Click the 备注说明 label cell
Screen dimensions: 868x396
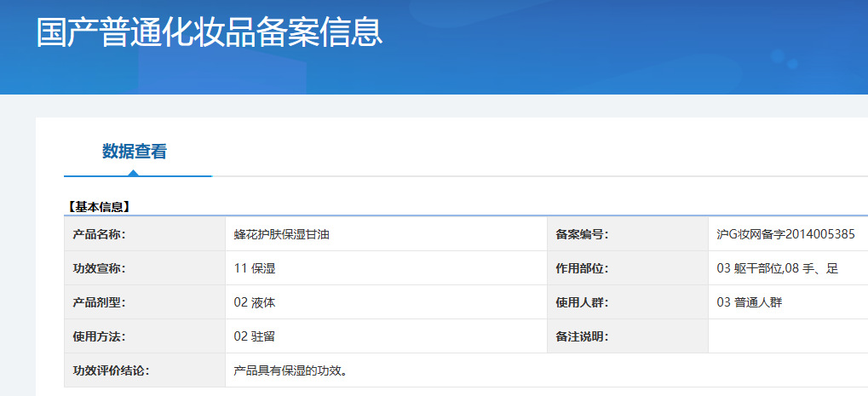(x=628, y=336)
